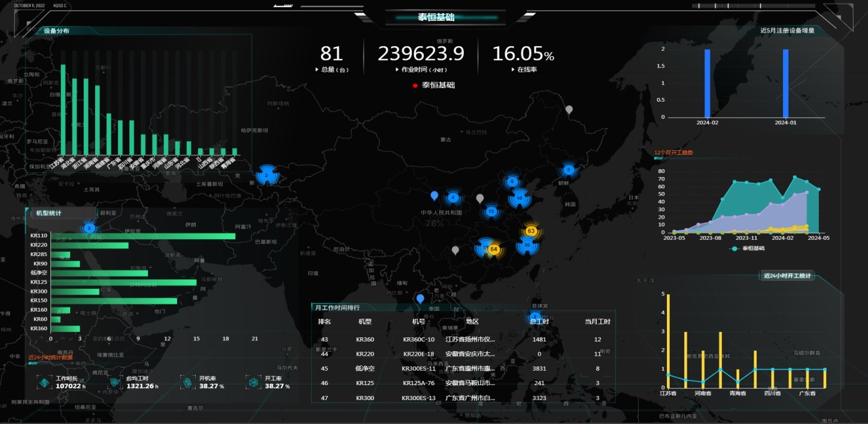This screenshot has height=424, width=868.
Task: Click the rank 47 cell
Action: 324,398
